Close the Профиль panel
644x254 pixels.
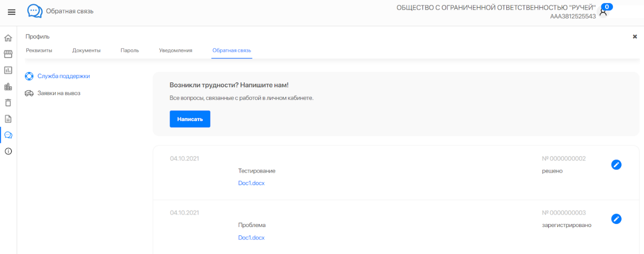pyautogui.click(x=635, y=36)
